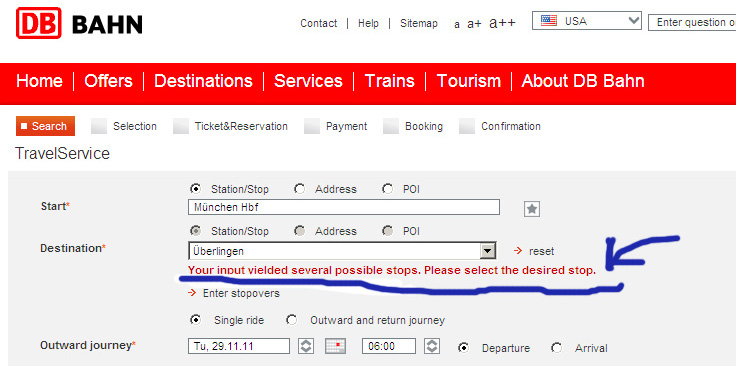This screenshot has height=367, width=736.
Task: Open the Destinations menu
Action: pyautogui.click(x=203, y=81)
